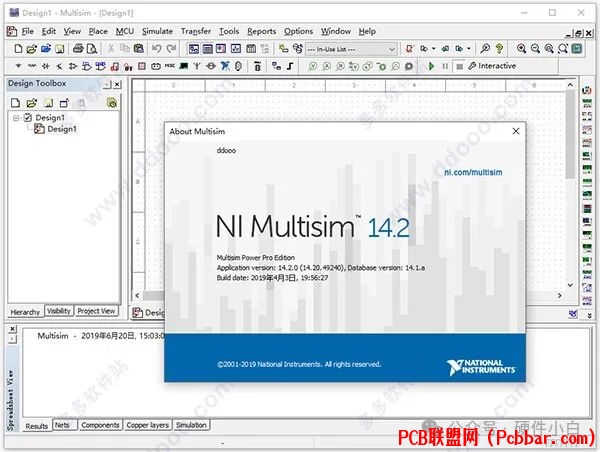Zoom in on the schematic
600x452 pixels.
(521, 49)
